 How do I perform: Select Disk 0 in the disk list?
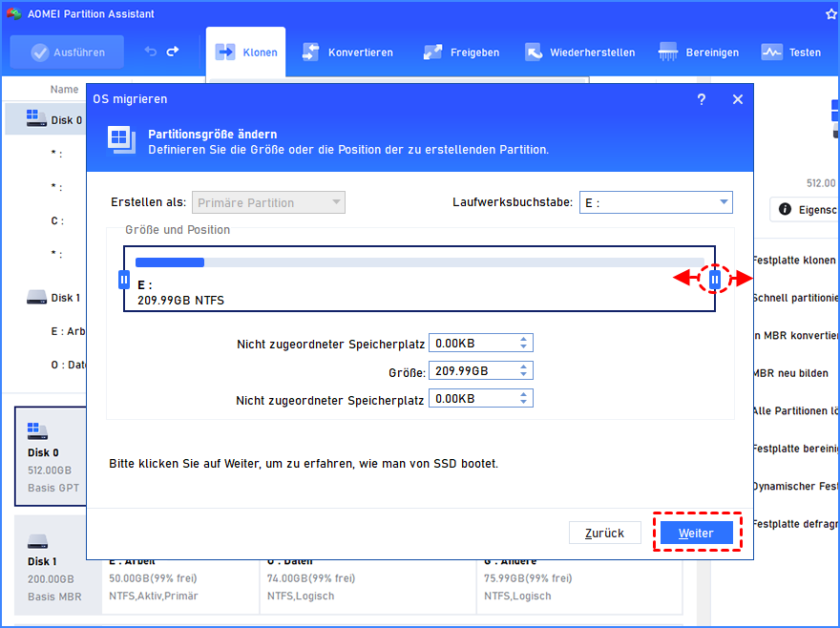tap(46, 119)
